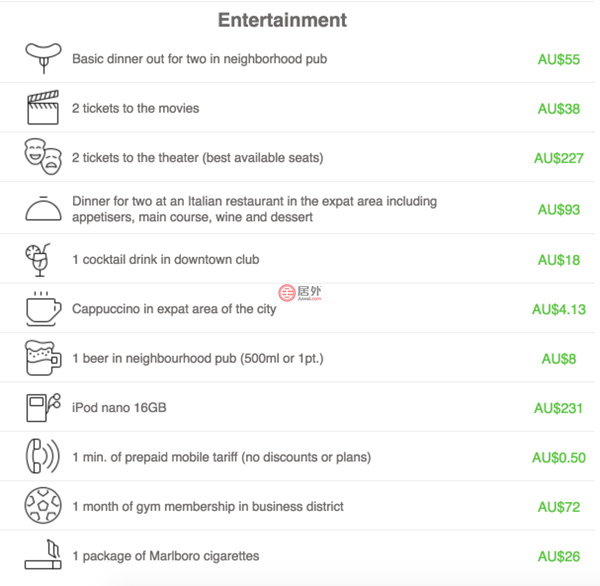This screenshot has width=600, height=586.
Task: Click the movie clapperboard icon
Action: 44,108
